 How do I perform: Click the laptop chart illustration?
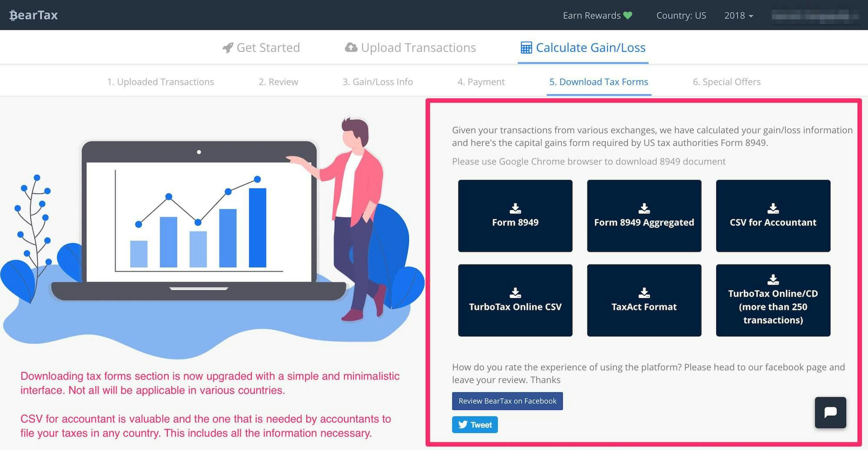pyautogui.click(x=199, y=221)
